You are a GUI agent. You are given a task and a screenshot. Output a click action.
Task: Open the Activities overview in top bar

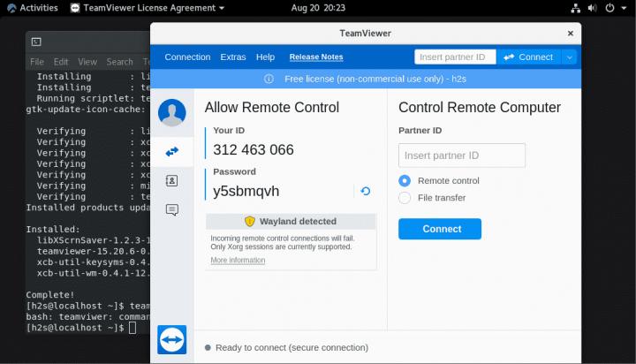(x=32, y=8)
